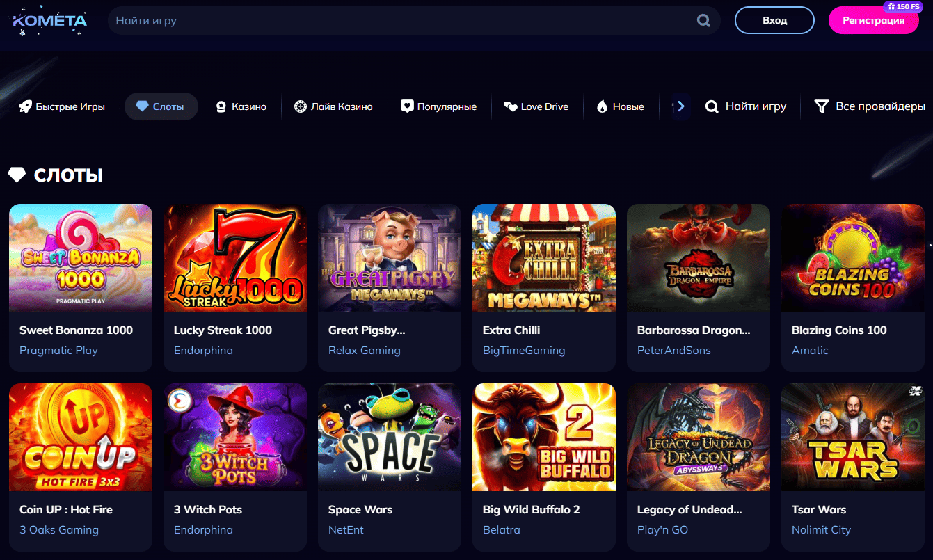Click the joystick icon on Быстрые Игры
This screenshot has height=560, width=933.
(26, 106)
